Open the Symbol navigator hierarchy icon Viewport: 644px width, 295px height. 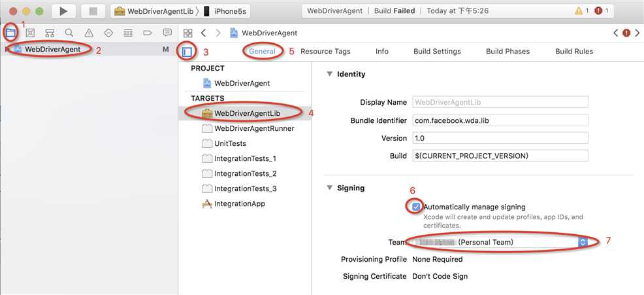click(x=50, y=33)
